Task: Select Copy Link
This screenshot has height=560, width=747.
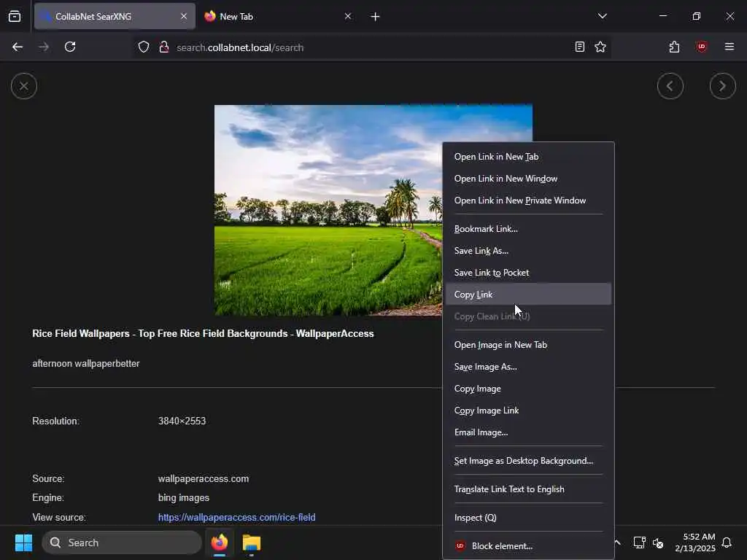Action: [x=528, y=295]
